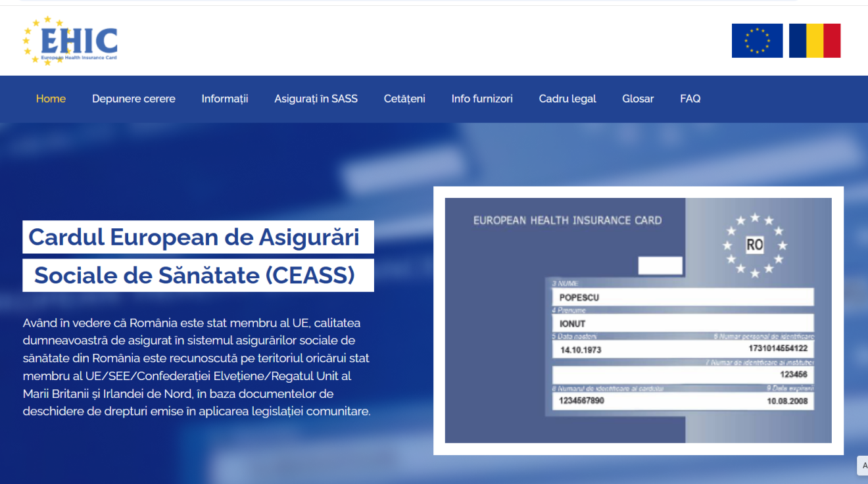Click the Romanian flag icon
868x484 pixels.
pos(815,41)
